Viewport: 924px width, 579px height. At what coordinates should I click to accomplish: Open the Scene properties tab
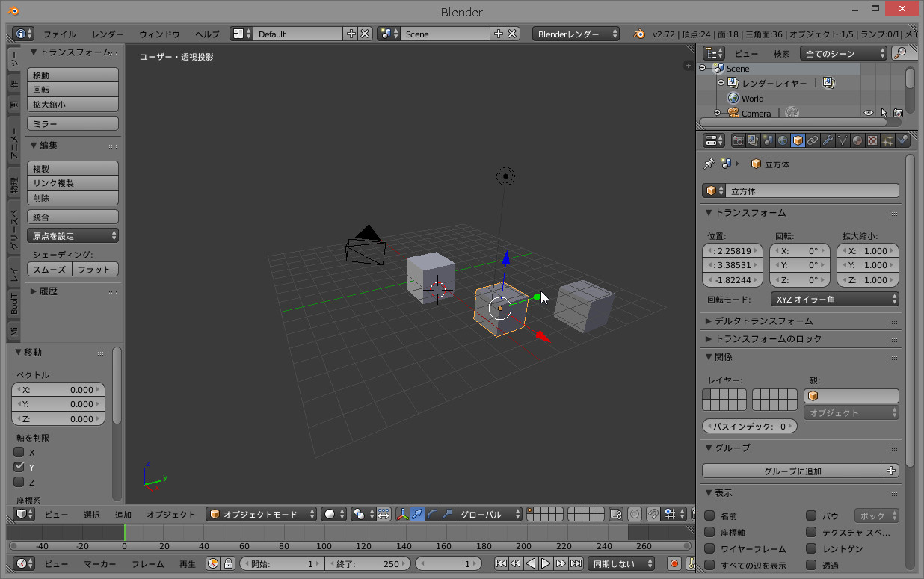coord(768,140)
